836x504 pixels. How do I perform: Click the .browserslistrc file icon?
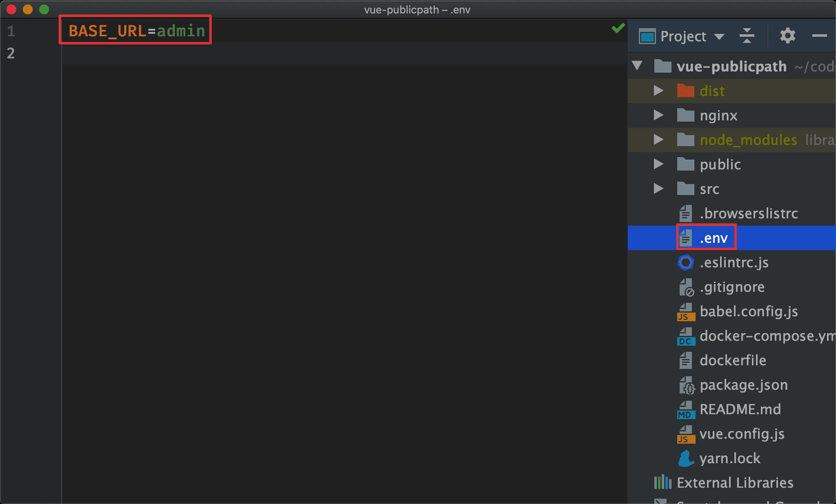tap(685, 213)
